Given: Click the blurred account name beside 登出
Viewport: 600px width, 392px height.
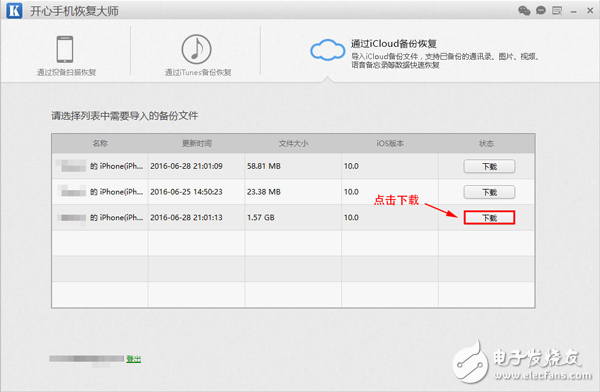Looking at the screenshot, I should tap(86, 359).
